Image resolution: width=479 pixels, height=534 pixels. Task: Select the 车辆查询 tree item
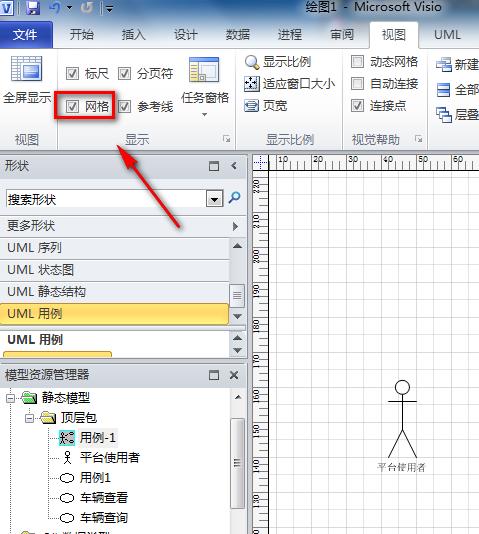[x=104, y=518]
